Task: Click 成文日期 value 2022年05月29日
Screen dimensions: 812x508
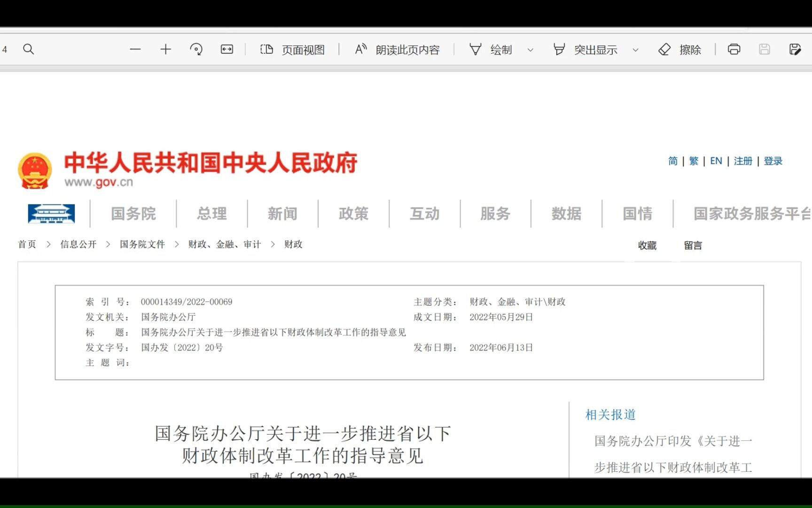Action: [x=501, y=317]
